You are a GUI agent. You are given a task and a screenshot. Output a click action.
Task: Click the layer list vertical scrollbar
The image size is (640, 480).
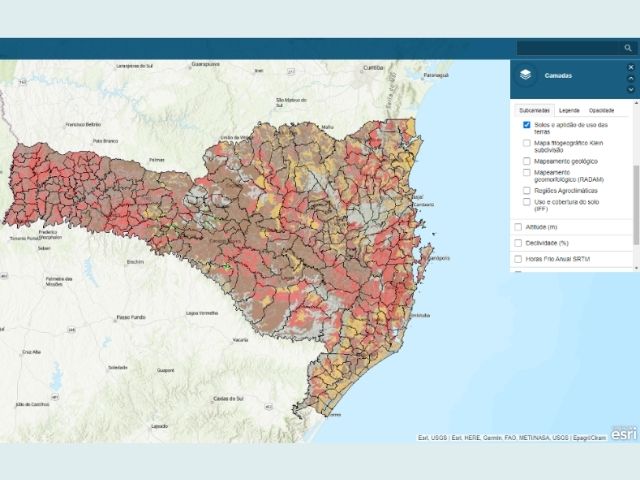636,200
